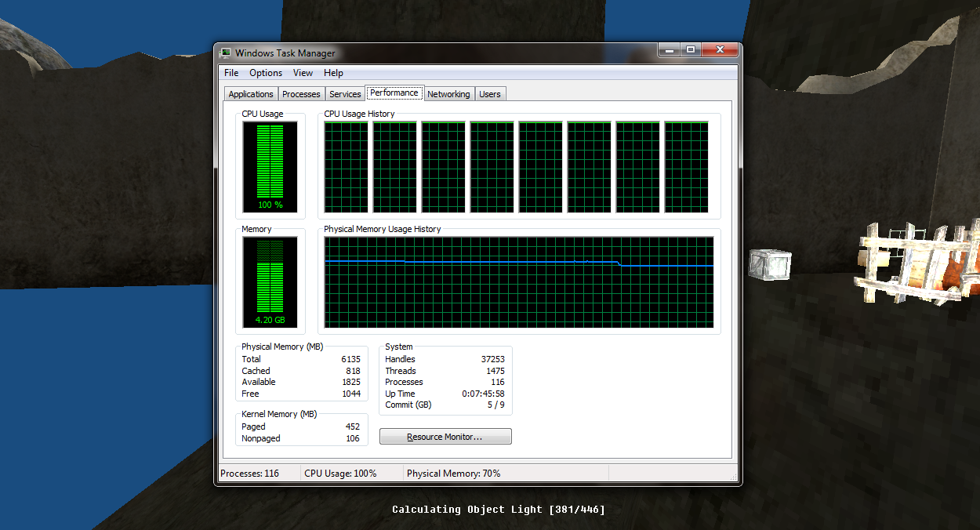980x530 pixels.
Task: Click the Up Time value 0:07:45:58
Action: pyautogui.click(x=484, y=394)
